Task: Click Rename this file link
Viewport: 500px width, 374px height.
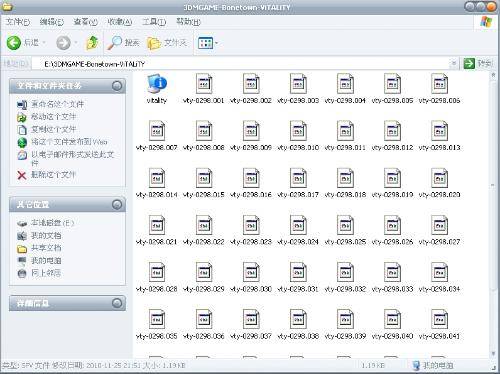Action: (57, 104)
